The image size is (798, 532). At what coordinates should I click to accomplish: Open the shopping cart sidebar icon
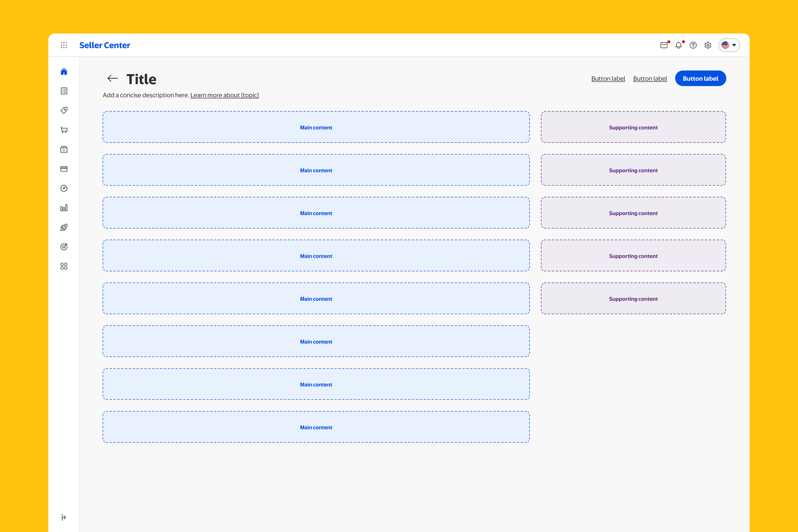(x=64, y=130)
